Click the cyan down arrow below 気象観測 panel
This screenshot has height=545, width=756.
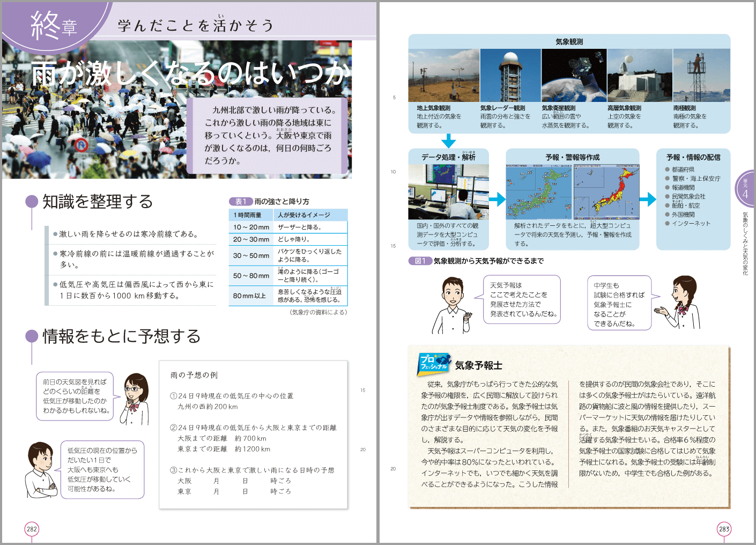[448, 141]
